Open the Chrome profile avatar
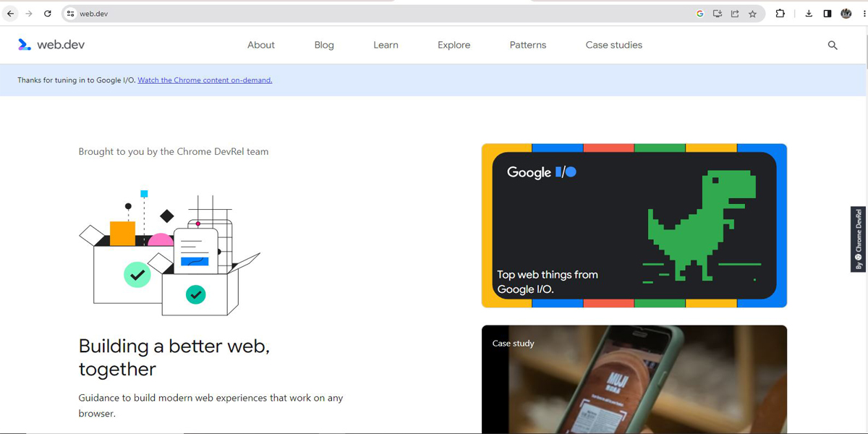This screenshot has height=434, width=868. (846, 14)
